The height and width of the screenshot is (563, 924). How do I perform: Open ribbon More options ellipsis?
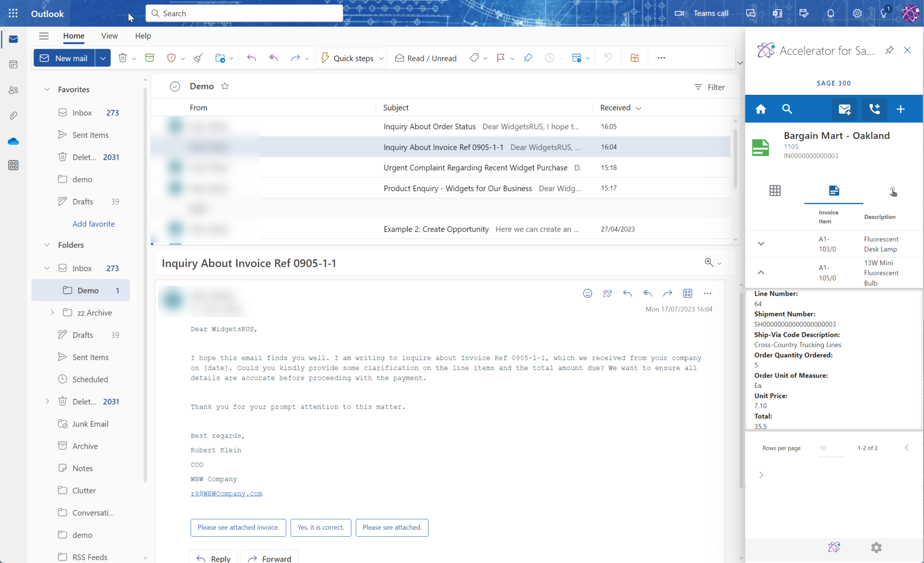point(661,58)
